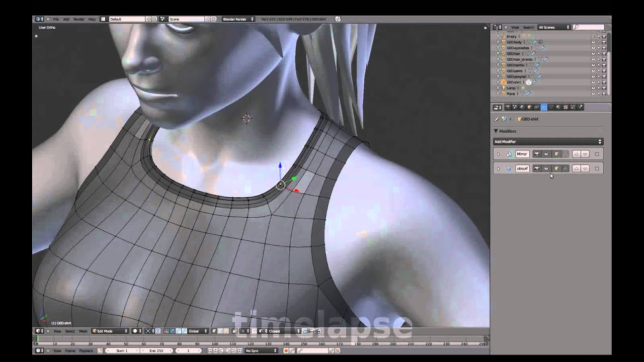Expand the Mirror modifier panel
644x362 pixels.
[499, 154]
